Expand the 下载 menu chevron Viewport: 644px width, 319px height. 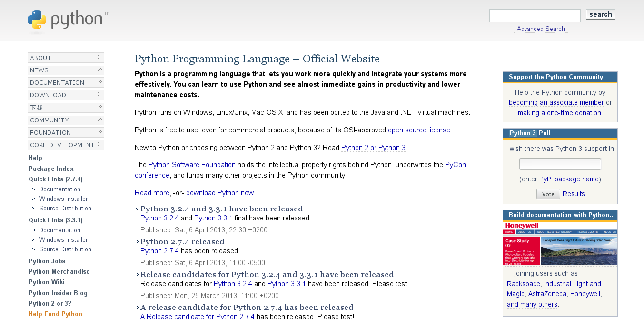point(100,107)
